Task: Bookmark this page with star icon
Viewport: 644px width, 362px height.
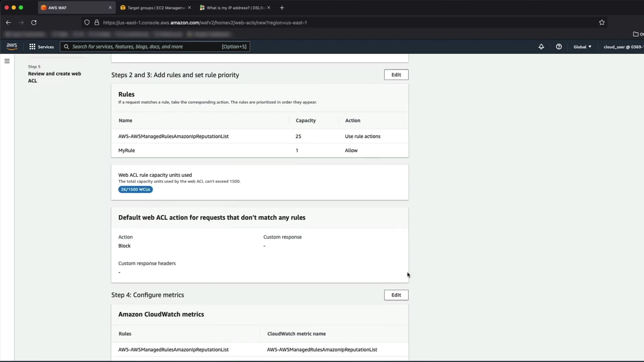Action: [x=602, y=22]
